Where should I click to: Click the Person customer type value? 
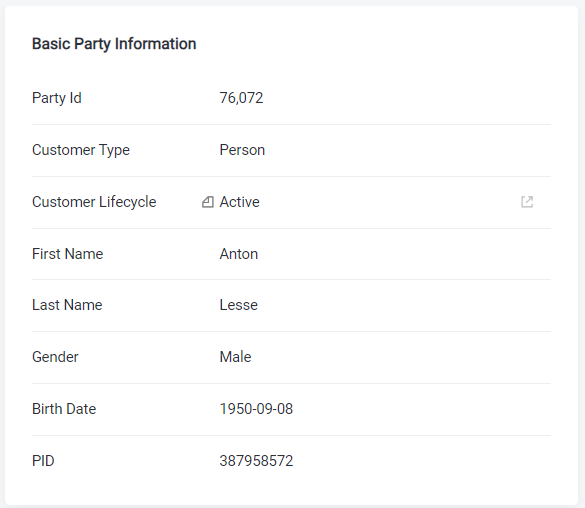[242, 150]
